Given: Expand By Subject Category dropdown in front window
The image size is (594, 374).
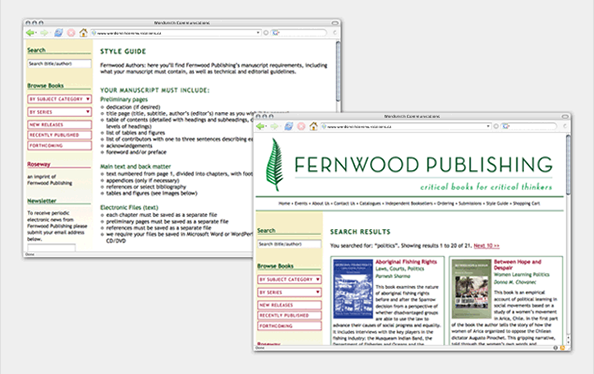Looking at the screenshot, I should point(317,279).
